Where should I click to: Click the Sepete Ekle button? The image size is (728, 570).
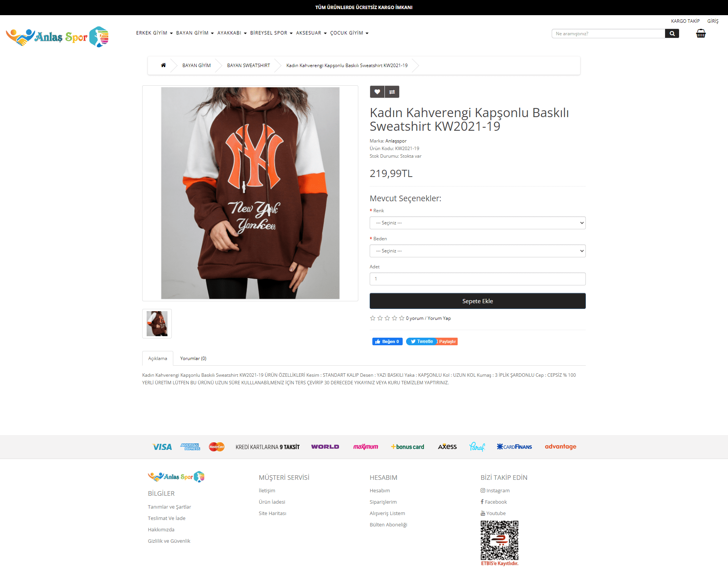pyautogui.click(x=477, y=301)
